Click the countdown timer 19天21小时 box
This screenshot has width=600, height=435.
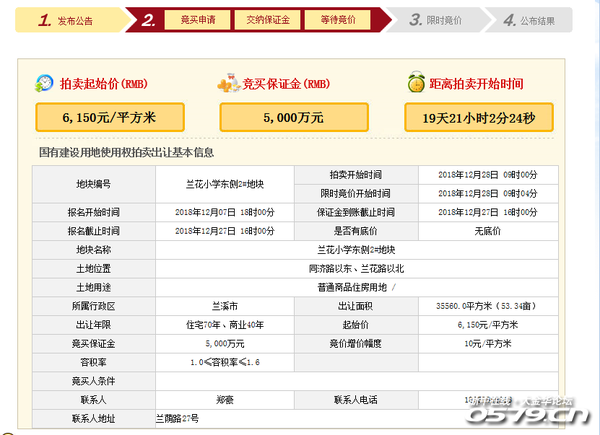point(477,117)
